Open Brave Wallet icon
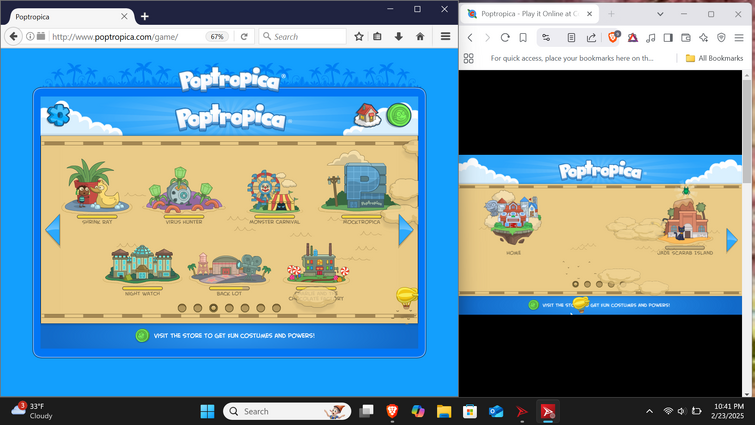The image size is (755, 425). pyautogui.click(x=686, y=38)
